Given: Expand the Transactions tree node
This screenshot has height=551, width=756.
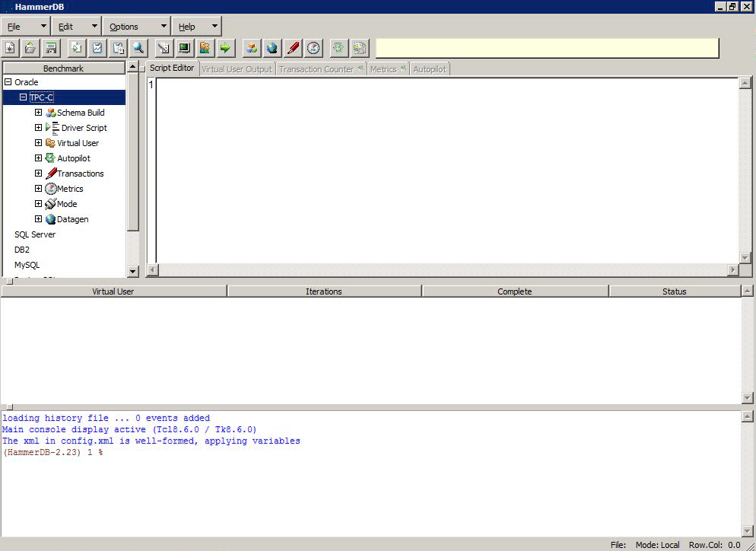Looking at the screenshot, I should click(x=38, y=174).
